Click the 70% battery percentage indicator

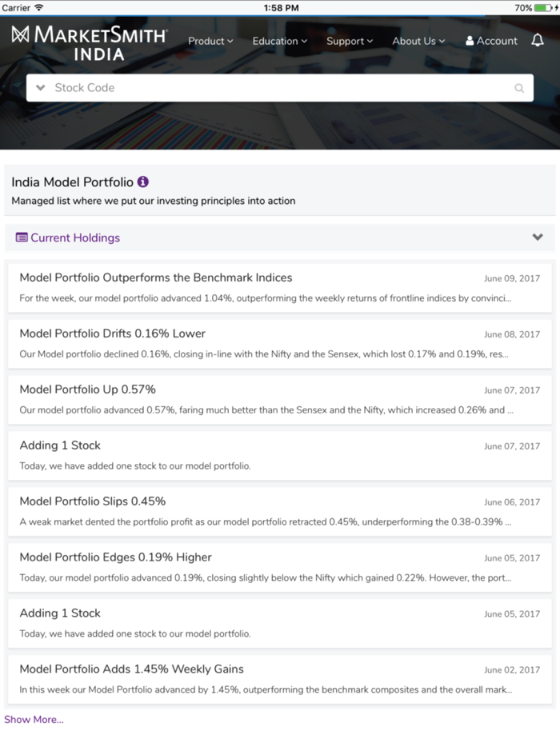coord(523,7)
